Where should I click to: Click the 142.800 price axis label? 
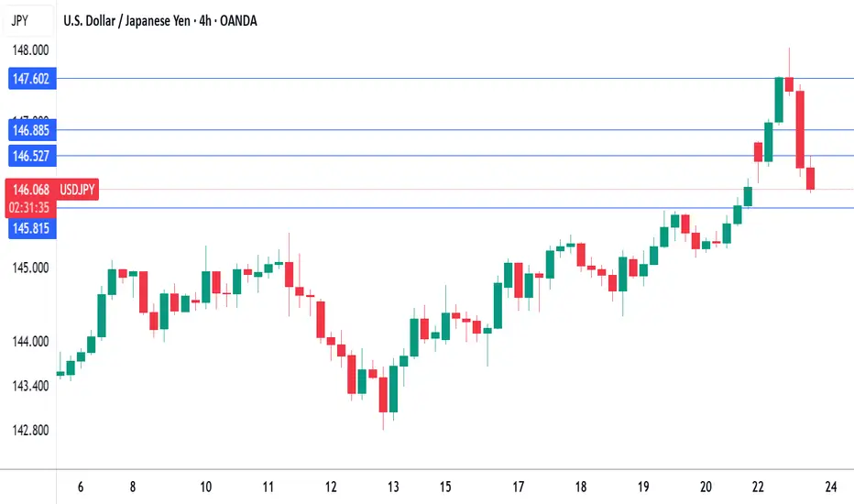click(x=30, y=430)
